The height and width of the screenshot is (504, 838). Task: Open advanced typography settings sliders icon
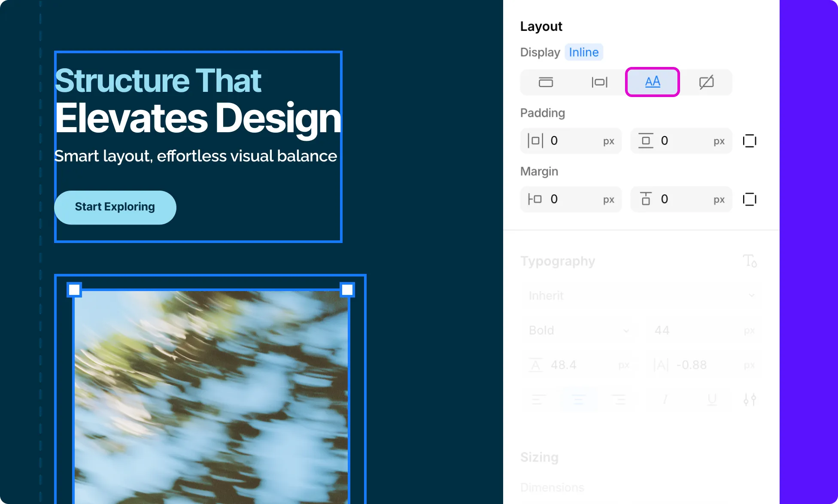tap(750, 400)
